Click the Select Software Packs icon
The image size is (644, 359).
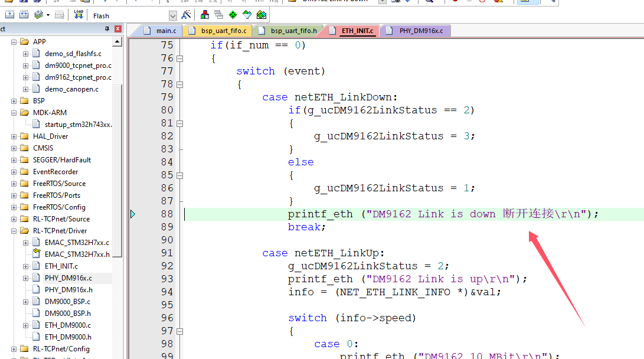pyautogui.click(x=247, y=15)
